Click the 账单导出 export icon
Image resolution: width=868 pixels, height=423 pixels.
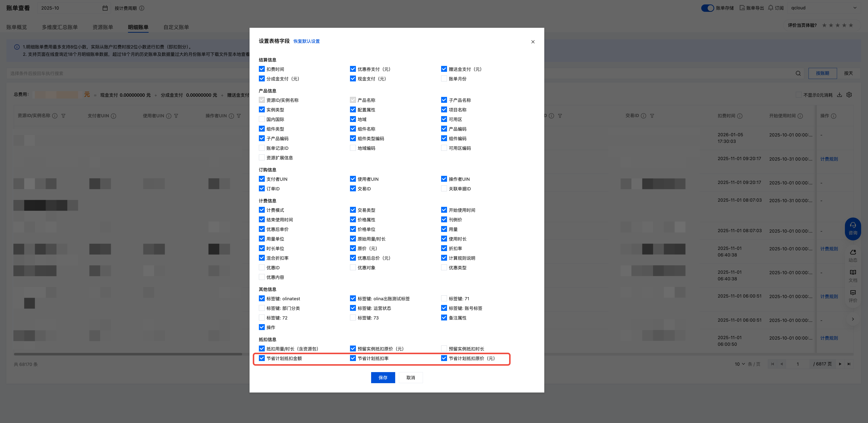click(x=742, y=8)
